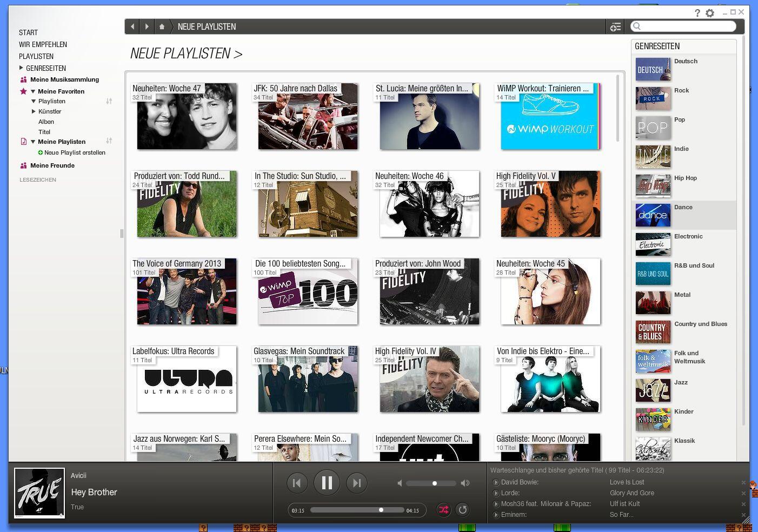This screenshot has height=532, width=758.
Task: Open artist Avicii from the player
Action: click(78, 476)
